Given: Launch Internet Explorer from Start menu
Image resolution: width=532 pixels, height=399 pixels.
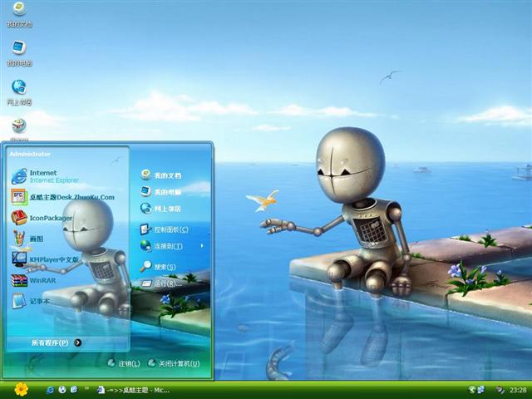Looking at the screenshot, I should (x=45, y=176).
